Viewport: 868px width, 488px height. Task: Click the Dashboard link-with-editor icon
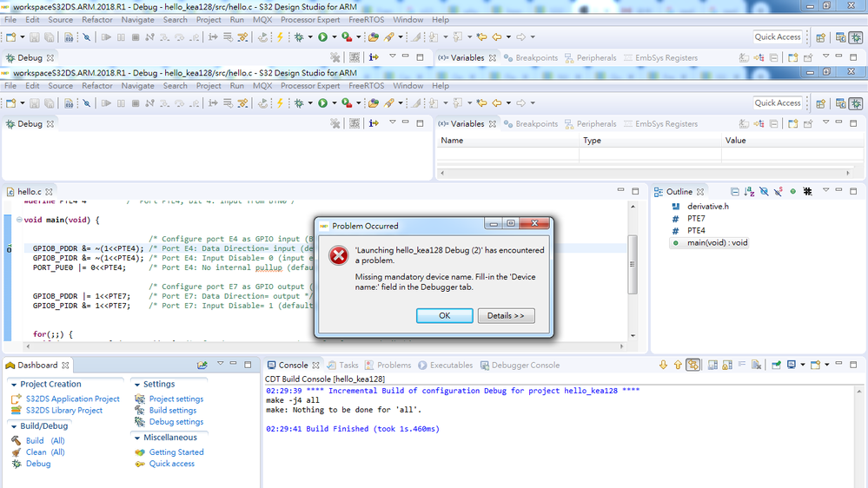202,366
